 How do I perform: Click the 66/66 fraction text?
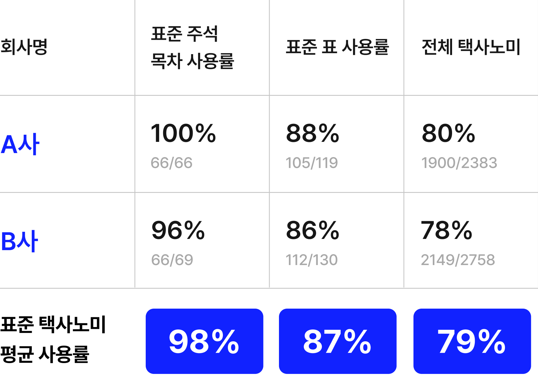click(172, 163)
